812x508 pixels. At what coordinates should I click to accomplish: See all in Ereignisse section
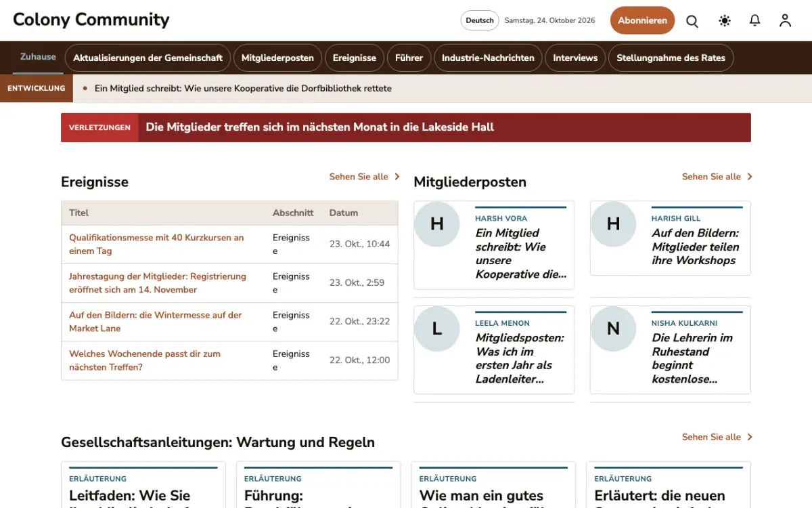[365, 177]
